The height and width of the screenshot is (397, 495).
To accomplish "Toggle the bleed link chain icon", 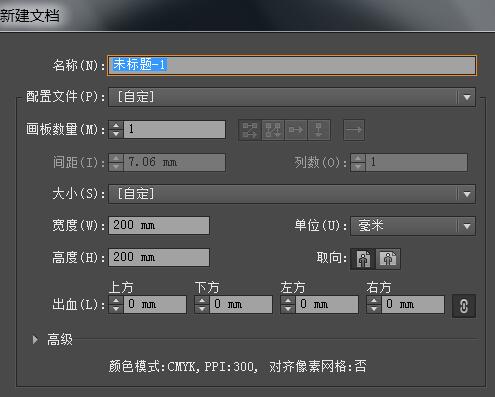I will tap(464, 306).
